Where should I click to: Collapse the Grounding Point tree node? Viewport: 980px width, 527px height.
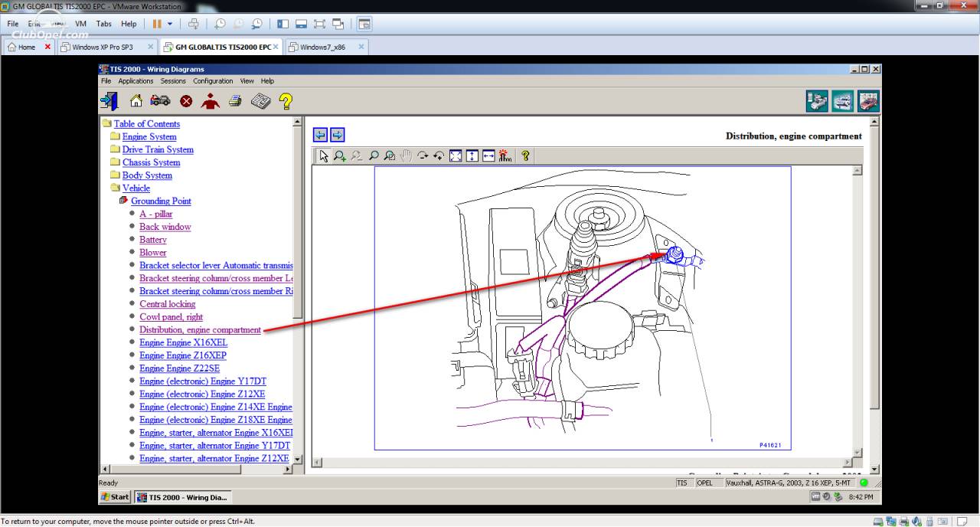coord(123,201)
